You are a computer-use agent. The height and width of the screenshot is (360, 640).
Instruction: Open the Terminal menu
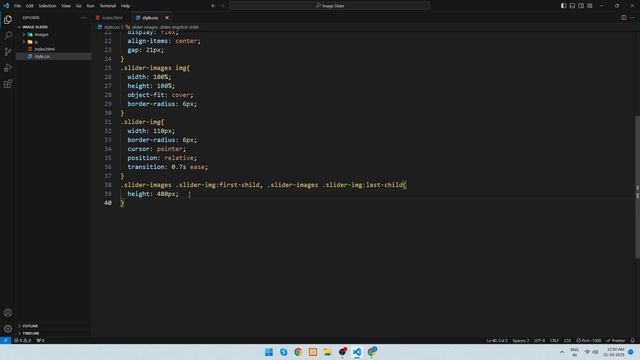(x=108, y=6)
